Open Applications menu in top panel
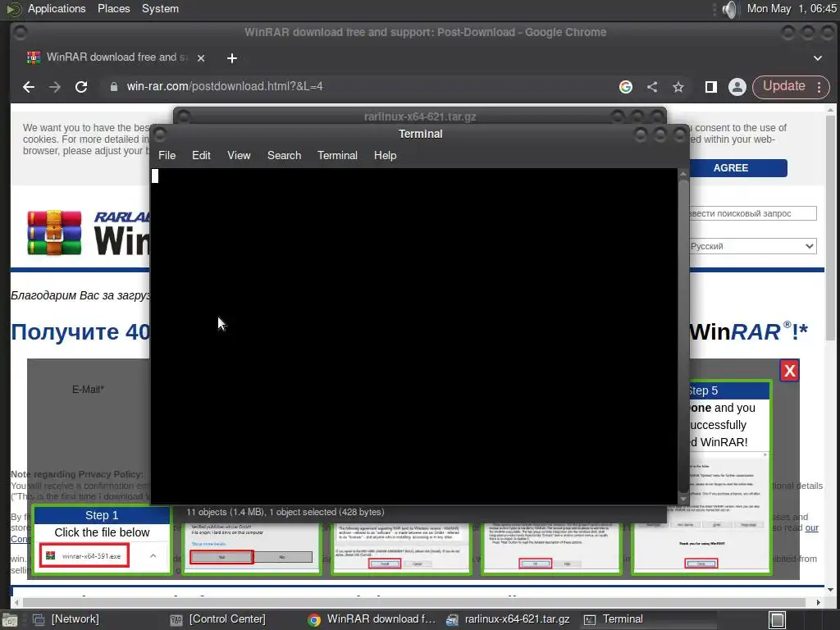The width and height of the screenshot is (840, 630). pos(57,8)
